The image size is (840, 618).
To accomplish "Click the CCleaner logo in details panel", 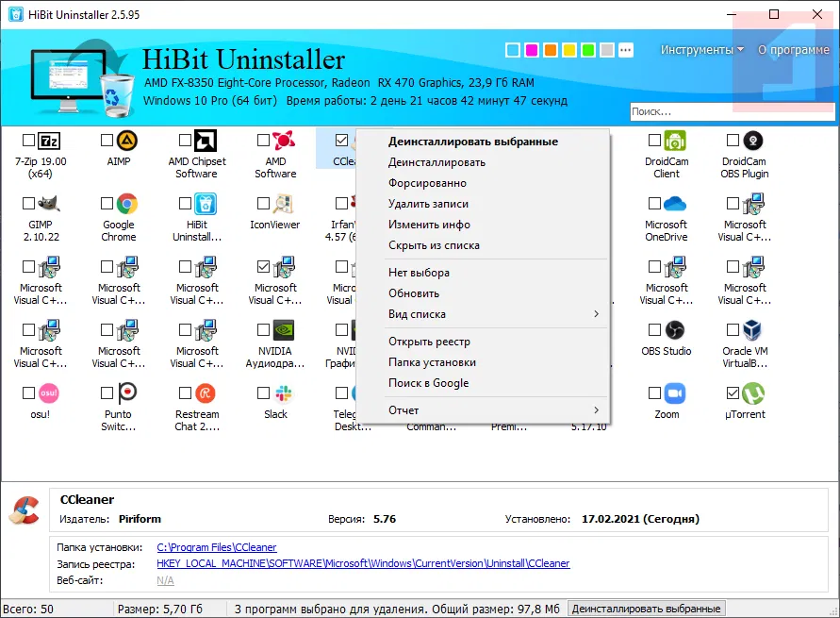I will (x=25, y=509).
